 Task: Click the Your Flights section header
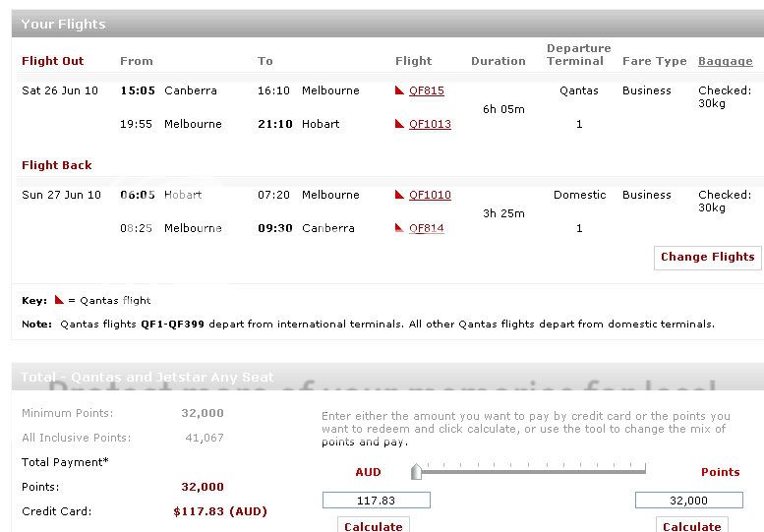pyautogui.click(x=63, y=24)
